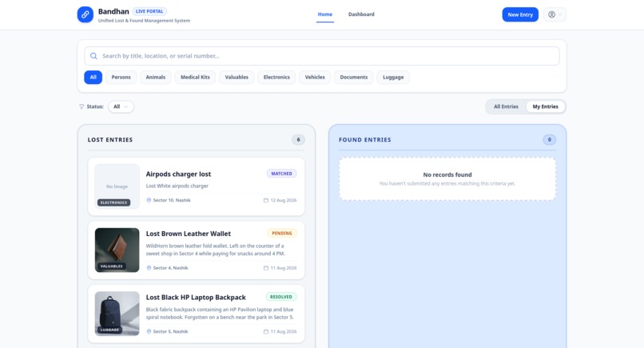This screenshot has height=348, width=644.
Task: Click location pin icon beside Sector 4, Nashik
Action: [x=149, y=268]
